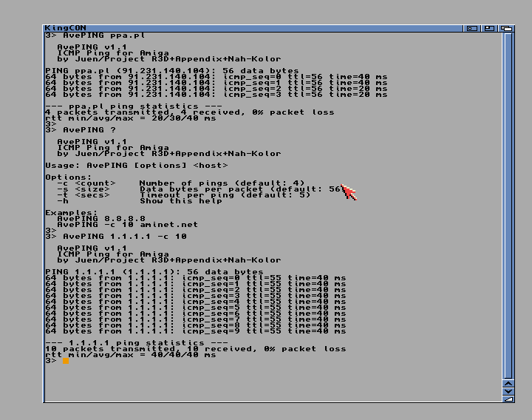Click 'rtt min/avg/max = 20/30/40 ms'

(x=131, y=118)
